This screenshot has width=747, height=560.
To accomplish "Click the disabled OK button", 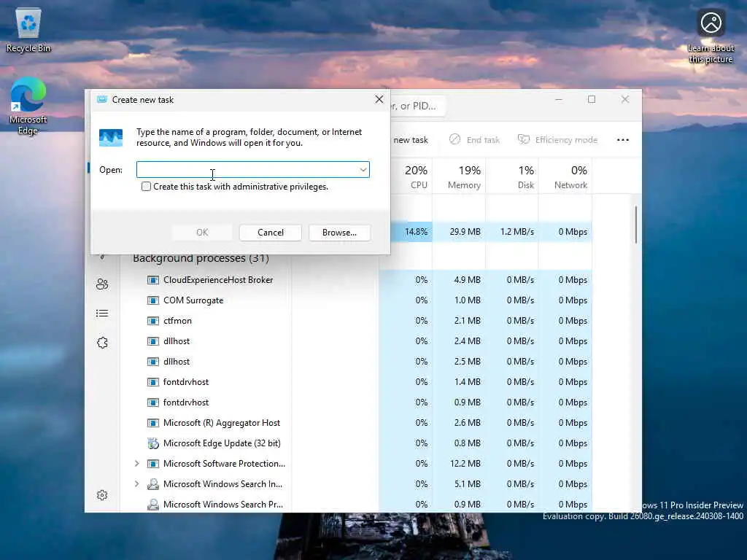I will click(x=202, y=233).
